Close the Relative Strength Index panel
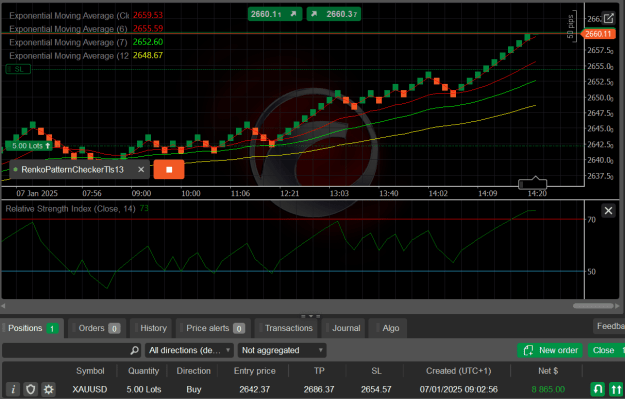This screenshot has width=625, height=399. (x=608, y=210)
